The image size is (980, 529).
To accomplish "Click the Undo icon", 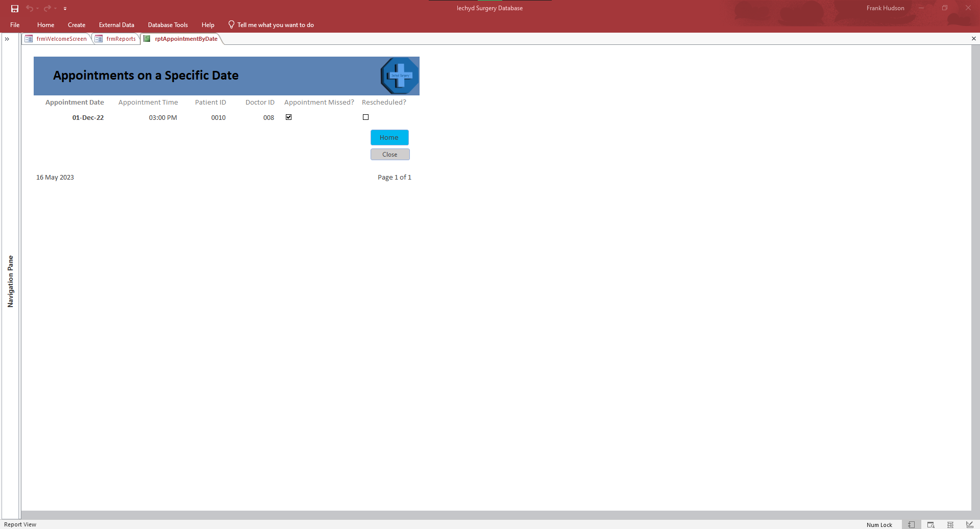I will pos(29,8).
